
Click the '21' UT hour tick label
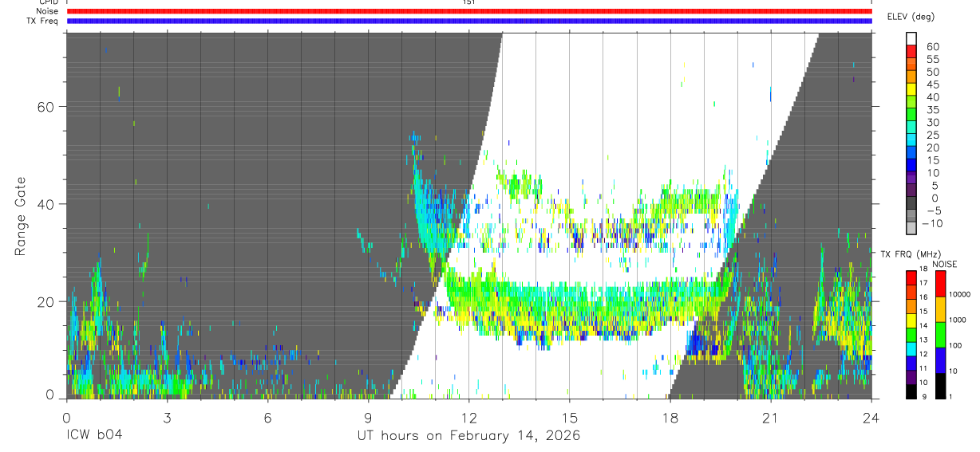click(x=771, y=418)
